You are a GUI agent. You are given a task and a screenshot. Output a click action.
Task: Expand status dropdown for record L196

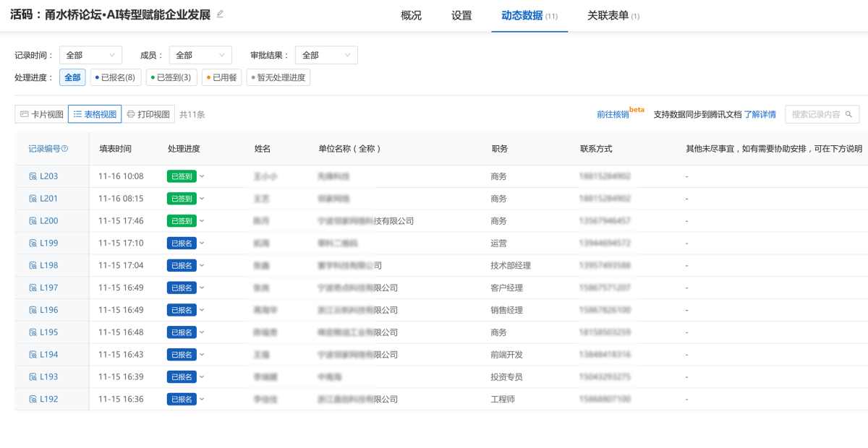click(202, 311)
